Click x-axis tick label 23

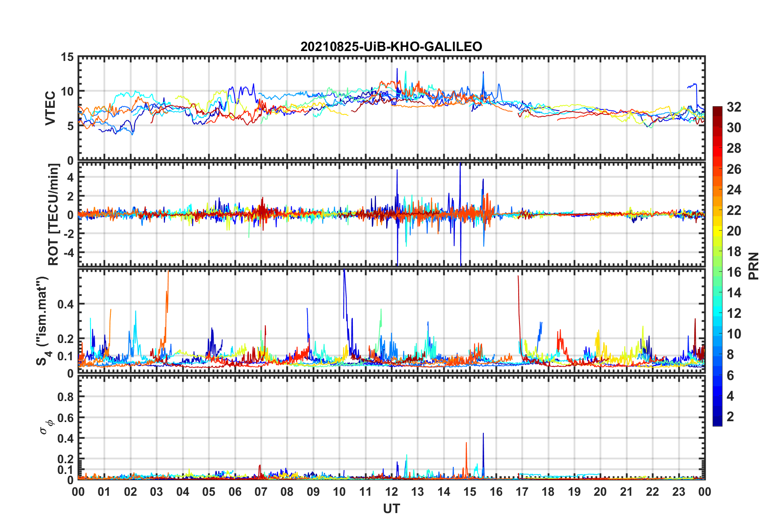678,492
